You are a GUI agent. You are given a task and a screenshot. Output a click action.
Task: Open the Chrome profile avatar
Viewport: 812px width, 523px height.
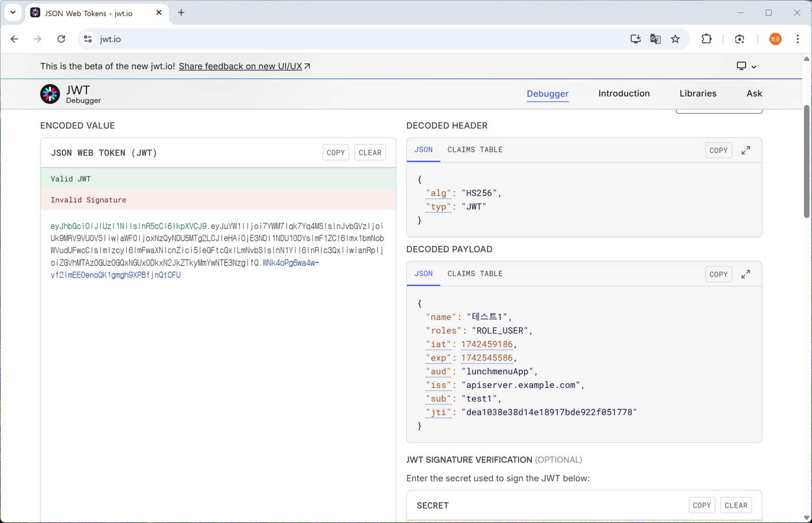(775, 39)
